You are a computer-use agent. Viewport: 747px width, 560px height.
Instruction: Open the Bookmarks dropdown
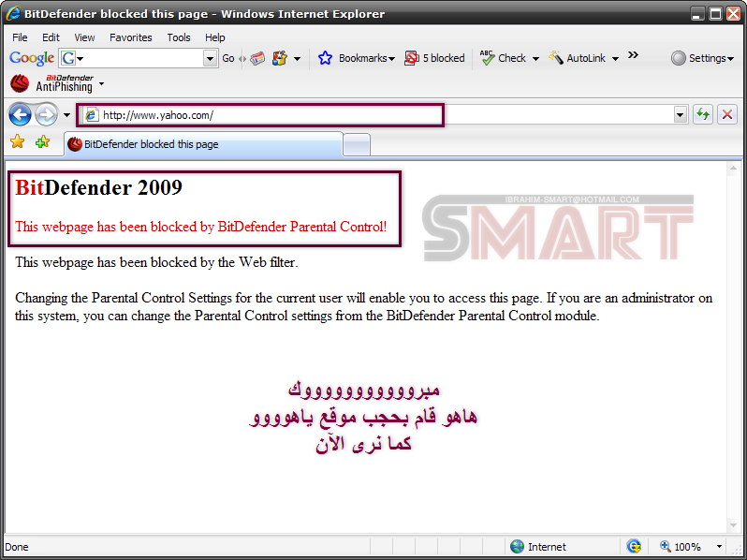tap(367, 58)
